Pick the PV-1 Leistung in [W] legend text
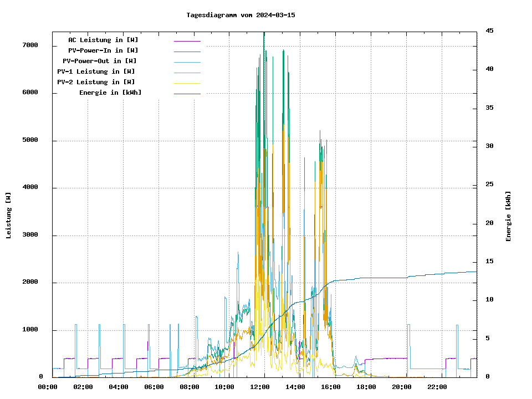Image resolution: width=532 pixels, height=399 pixels. coord(96,71)
